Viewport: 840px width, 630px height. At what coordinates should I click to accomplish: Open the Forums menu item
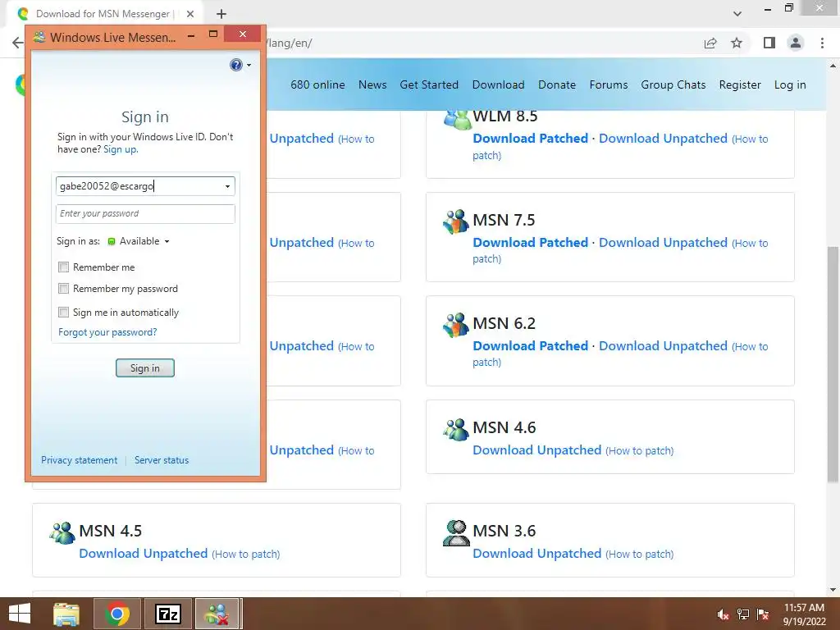click(x=609, y=84)
